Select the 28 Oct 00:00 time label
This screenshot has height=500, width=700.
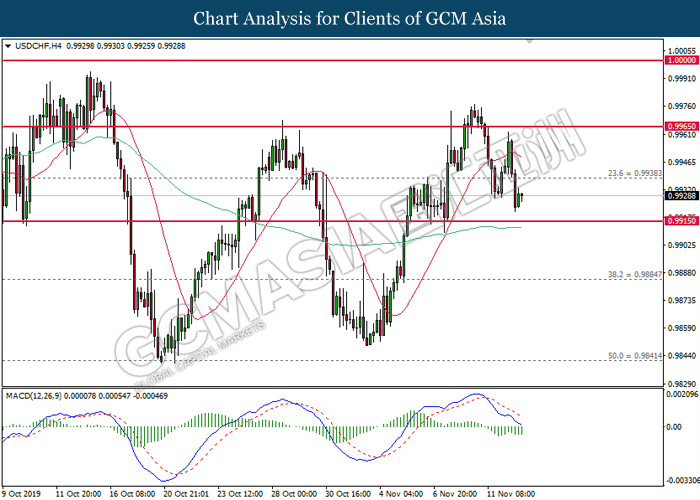coord(295,492)
